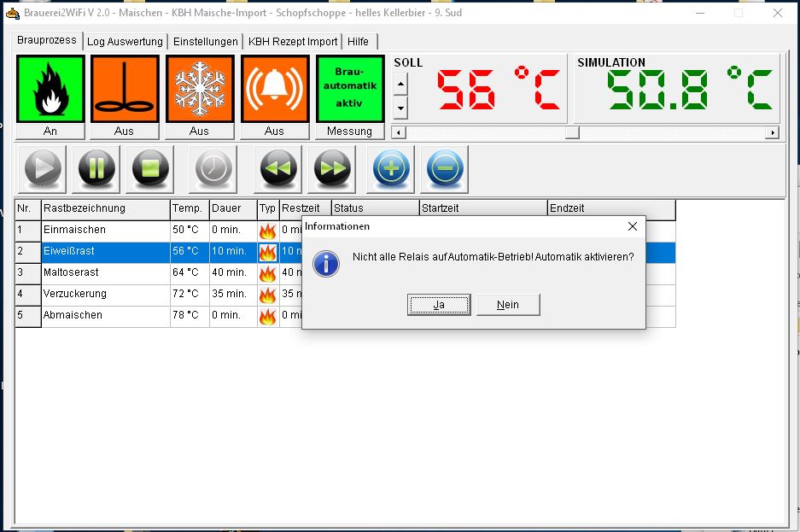
Task: Click the blue minus remove button
Action: click(445, 168)
